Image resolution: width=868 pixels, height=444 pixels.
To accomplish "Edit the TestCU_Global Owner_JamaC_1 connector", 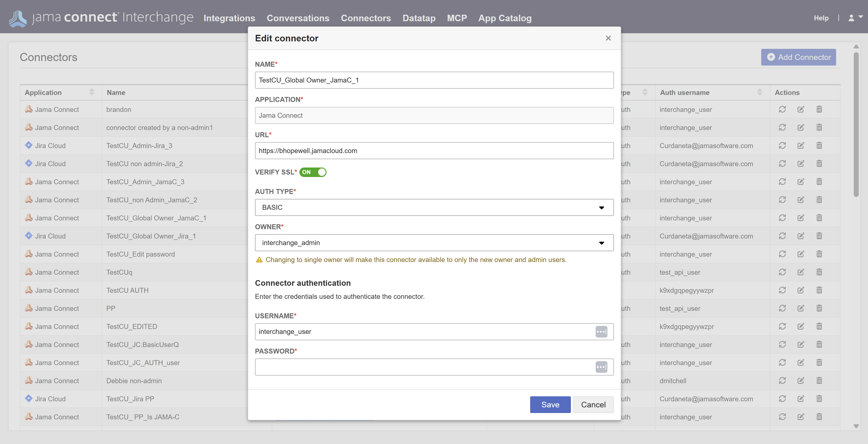I will point(801,218).
